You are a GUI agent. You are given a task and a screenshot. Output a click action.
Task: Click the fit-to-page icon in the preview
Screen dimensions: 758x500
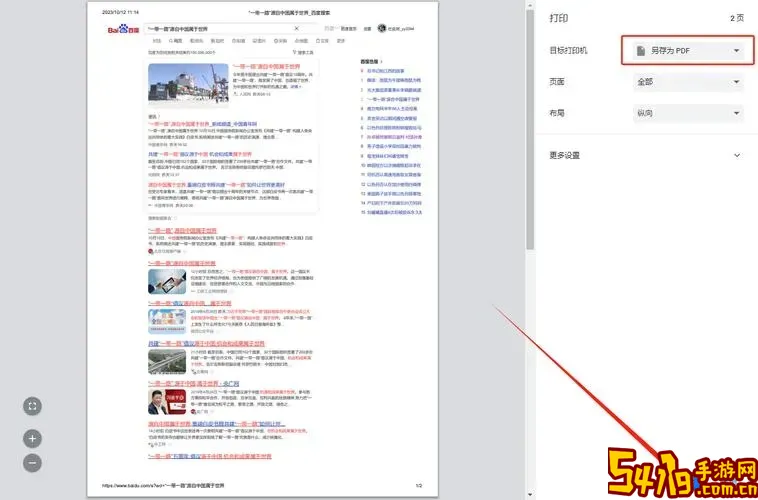click(x=32, y=406)
